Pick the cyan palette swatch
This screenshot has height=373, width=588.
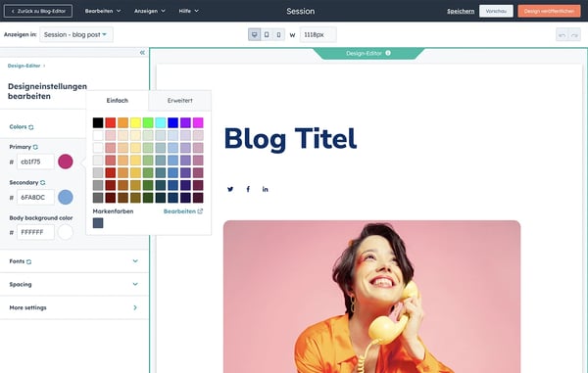point(161,122)
